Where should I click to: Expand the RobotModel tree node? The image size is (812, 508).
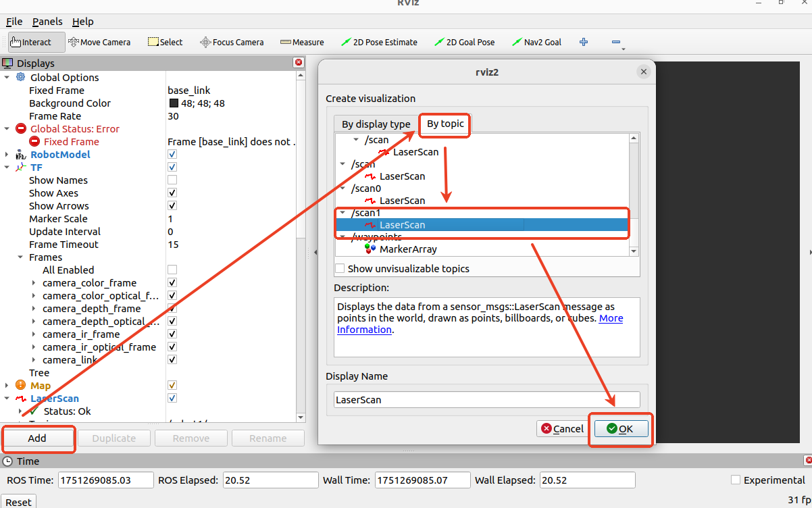click(x=7, y=155)
